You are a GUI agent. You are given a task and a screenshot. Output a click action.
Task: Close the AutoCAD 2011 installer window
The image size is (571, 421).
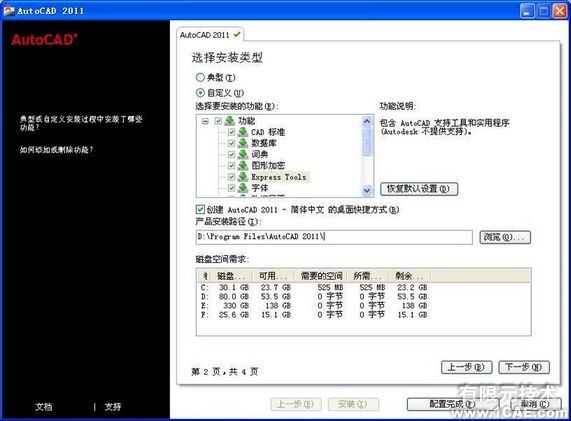(560, 11)
